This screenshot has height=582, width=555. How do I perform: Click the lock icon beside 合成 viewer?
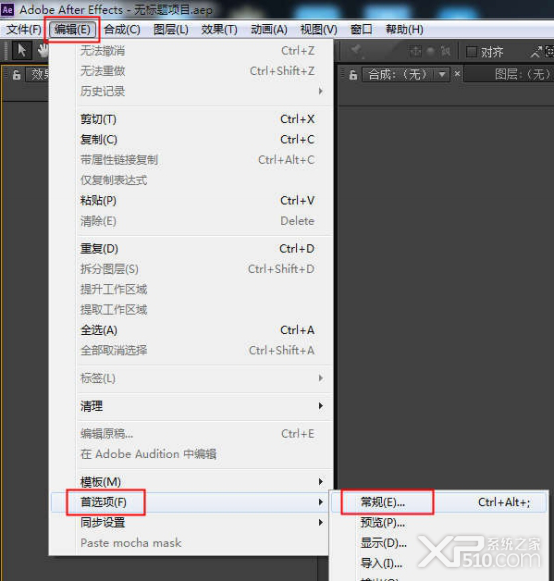[353, 75]
